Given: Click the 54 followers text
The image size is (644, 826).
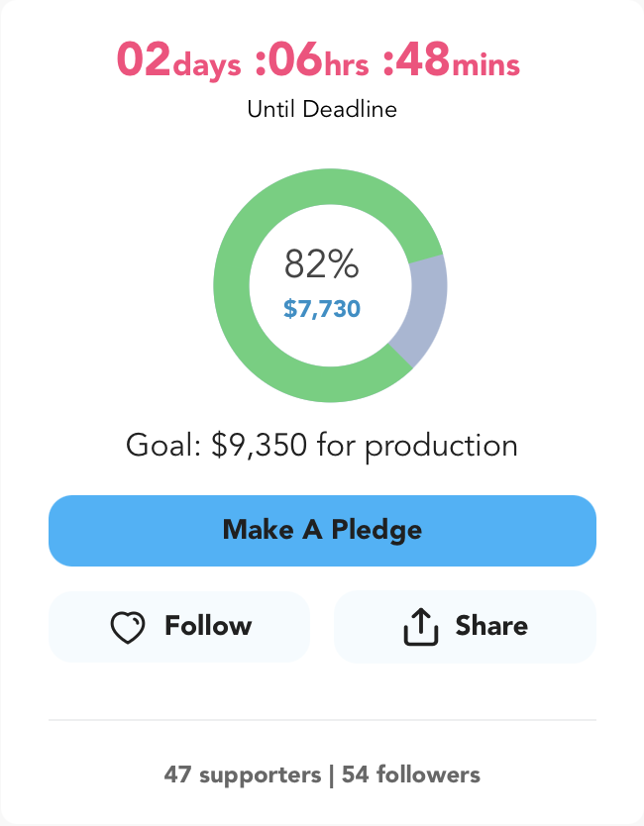Looking at the screenshot, I should (x=411, y=774).
